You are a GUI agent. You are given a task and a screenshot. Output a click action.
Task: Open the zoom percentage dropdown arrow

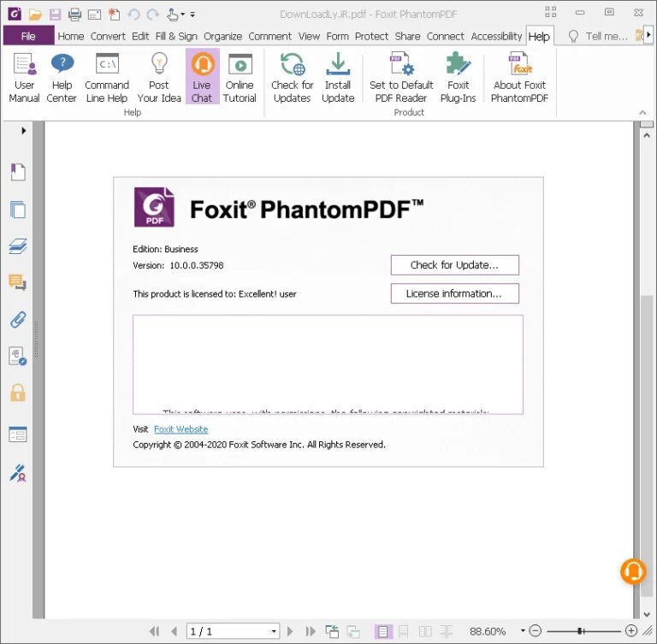pyautogui.click(x=523, y=630)
